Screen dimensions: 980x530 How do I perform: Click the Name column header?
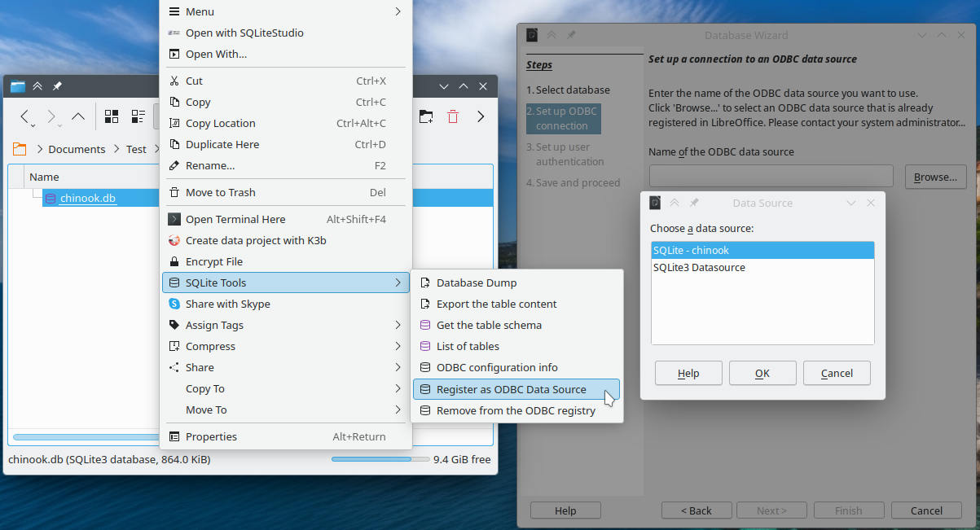click(x=44, y=177)
